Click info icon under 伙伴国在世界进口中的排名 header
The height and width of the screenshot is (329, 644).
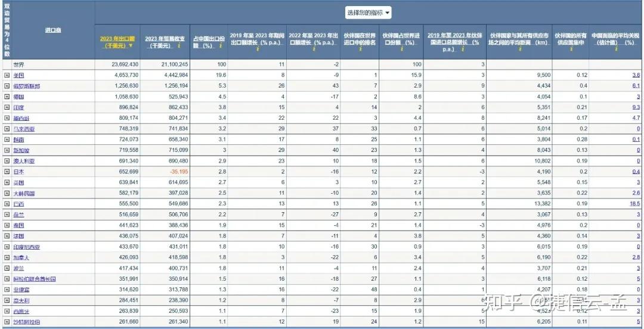(360, 49)
